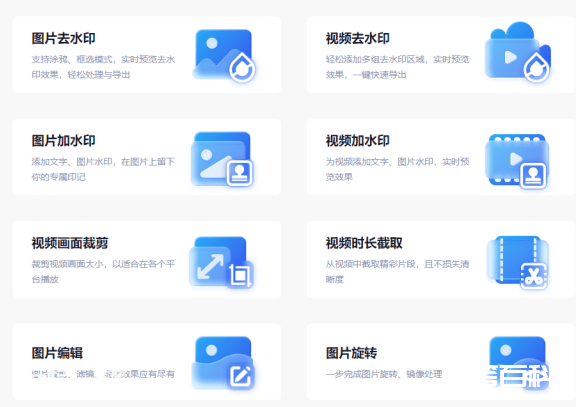Click description starting 支持涂鸦、框选模式
576x407 pixels.
tap(103, 67)
